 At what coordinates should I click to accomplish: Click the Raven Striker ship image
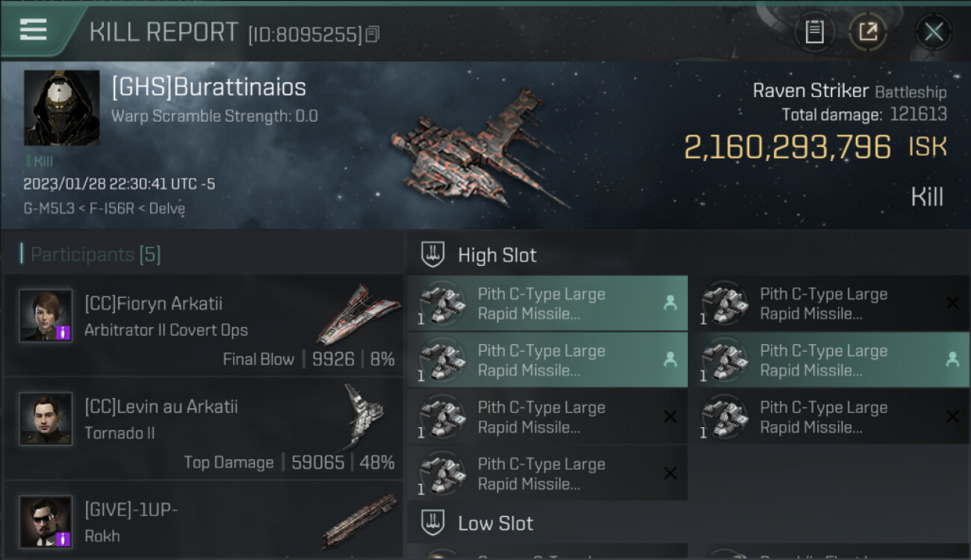478,149
